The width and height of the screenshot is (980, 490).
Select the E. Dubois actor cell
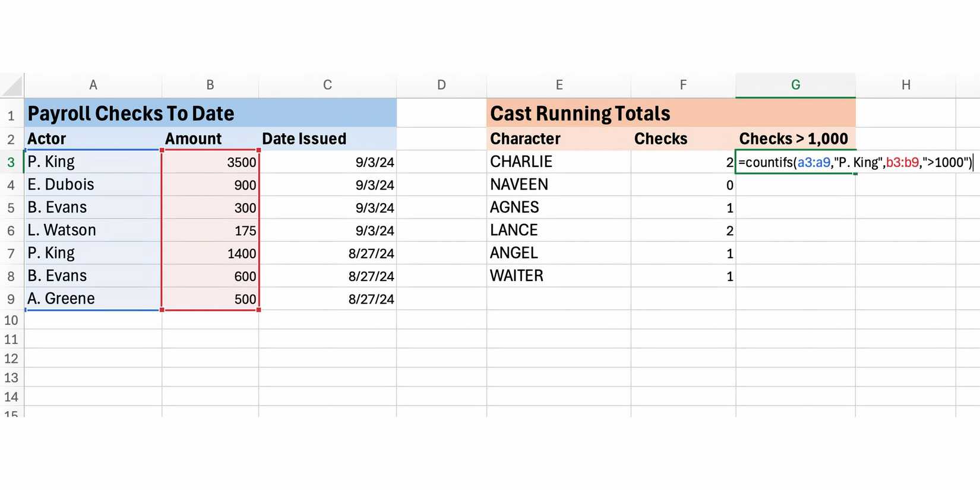(x=93, y=185)
